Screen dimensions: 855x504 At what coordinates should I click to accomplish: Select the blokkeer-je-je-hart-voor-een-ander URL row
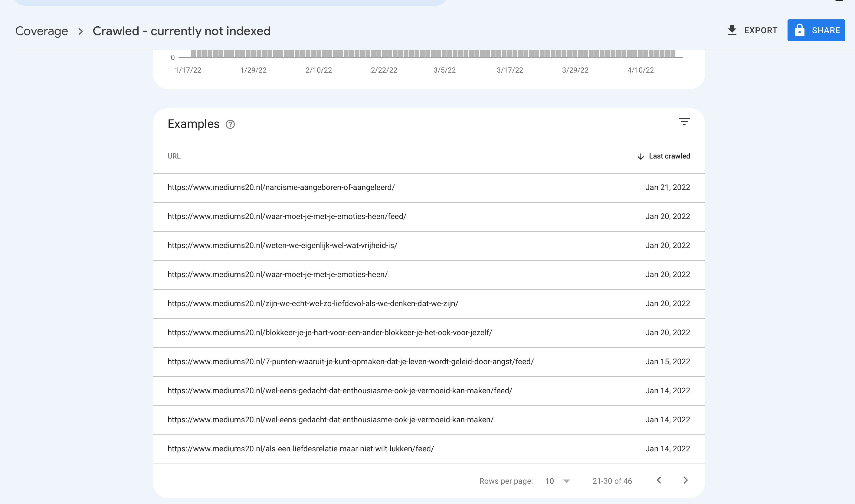coord(429,333)
